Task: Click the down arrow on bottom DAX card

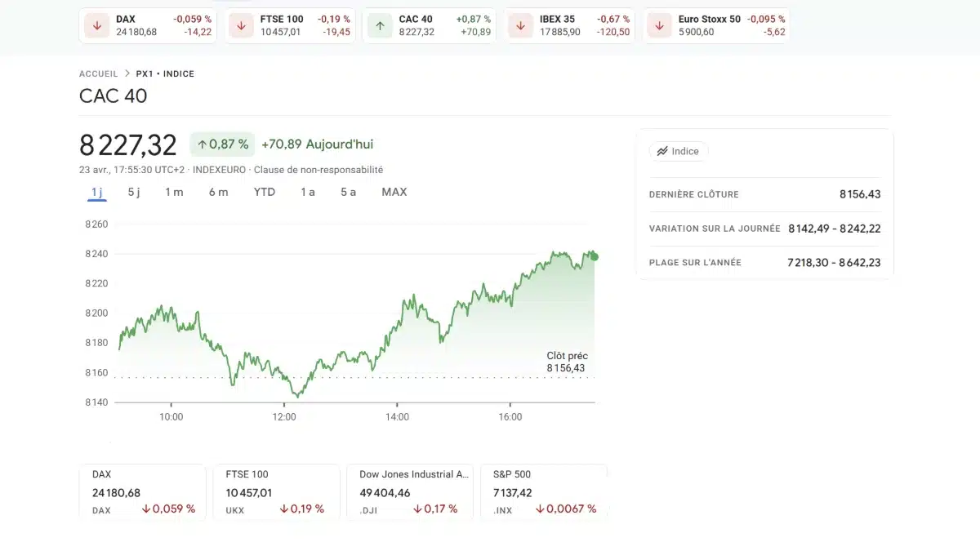Action: click(147, 509)
